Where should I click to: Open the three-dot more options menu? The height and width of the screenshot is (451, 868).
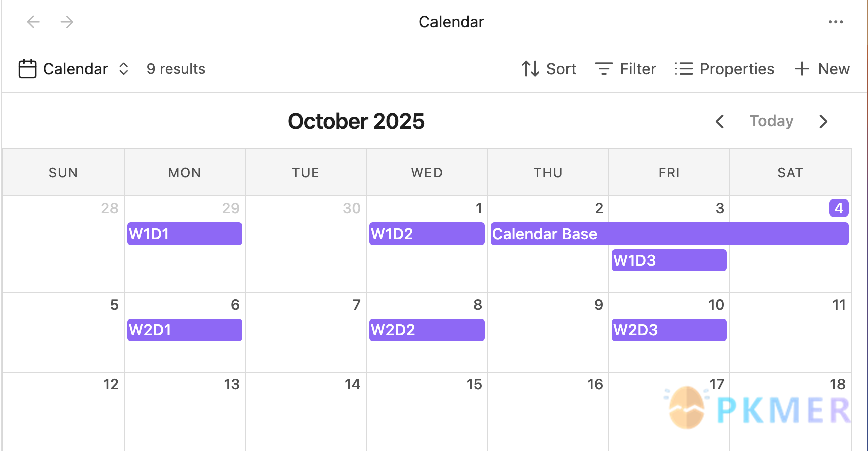click(x=836, y=22)
